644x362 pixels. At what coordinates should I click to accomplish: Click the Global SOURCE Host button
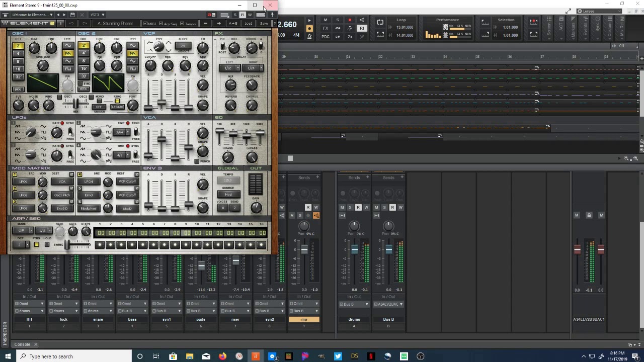point(228,195)
